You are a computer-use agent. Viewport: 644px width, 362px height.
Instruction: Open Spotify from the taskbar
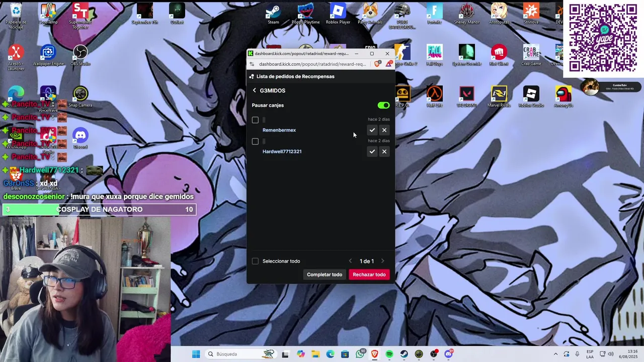pos(389,354)
